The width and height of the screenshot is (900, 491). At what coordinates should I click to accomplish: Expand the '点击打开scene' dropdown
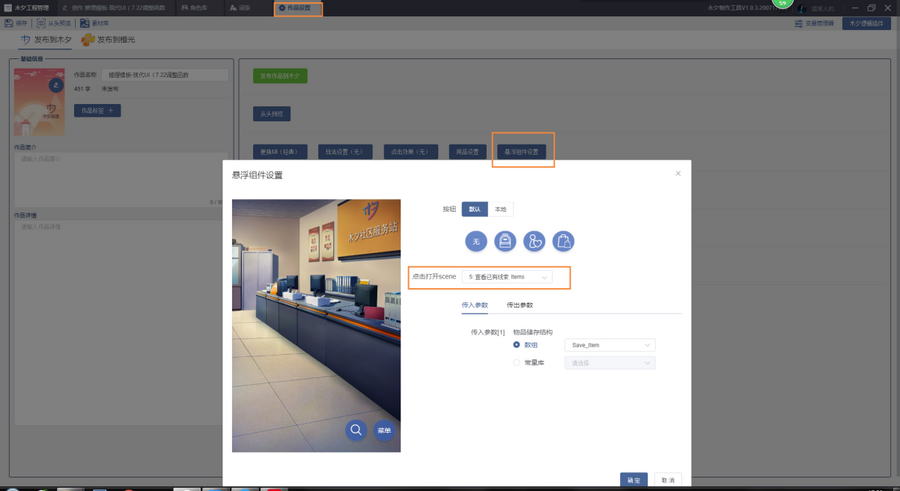point(508,277)
